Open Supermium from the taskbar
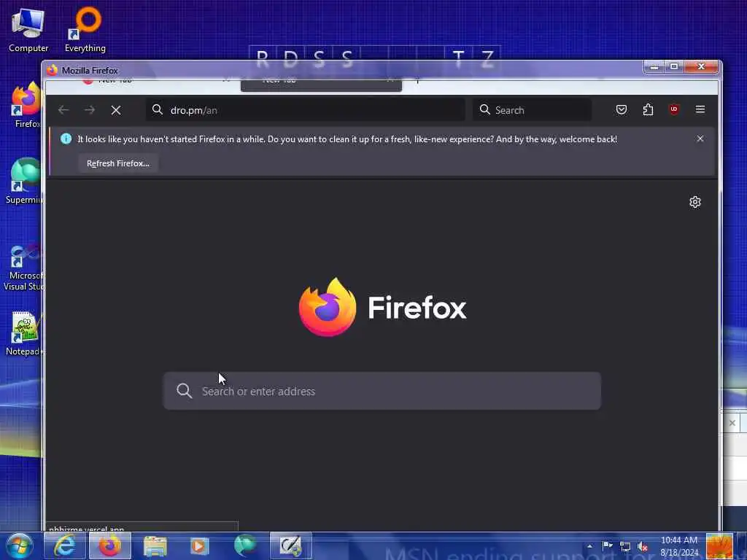Image resolution: width=747 pixels, height=560 pixels. click(245, 545)
